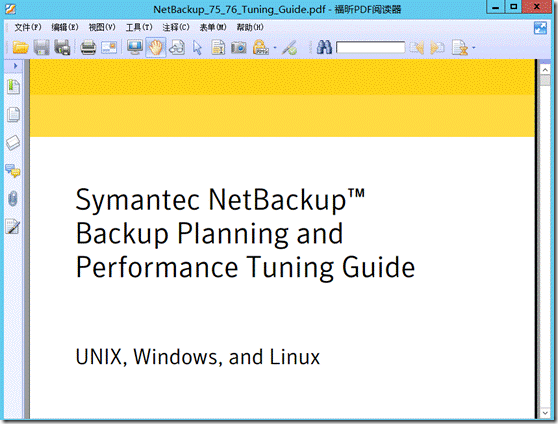558x424 pixels.
Task: Click the Save floppy disk icon
Action: point(41,47)
